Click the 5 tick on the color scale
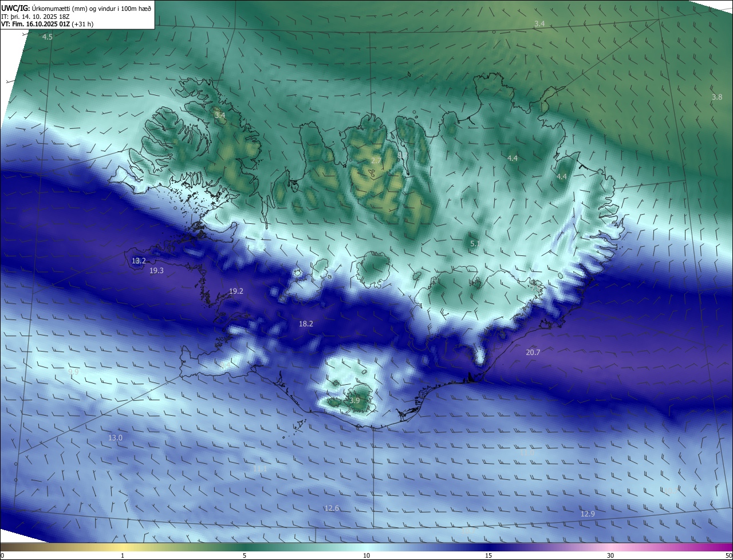 tap(245, 555)
